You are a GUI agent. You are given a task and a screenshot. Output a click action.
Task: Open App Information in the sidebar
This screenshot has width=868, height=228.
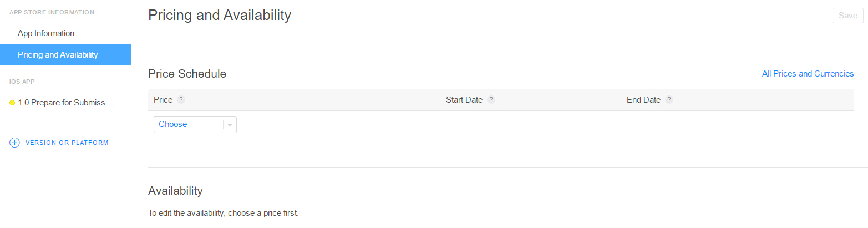[x=46, y=33]
